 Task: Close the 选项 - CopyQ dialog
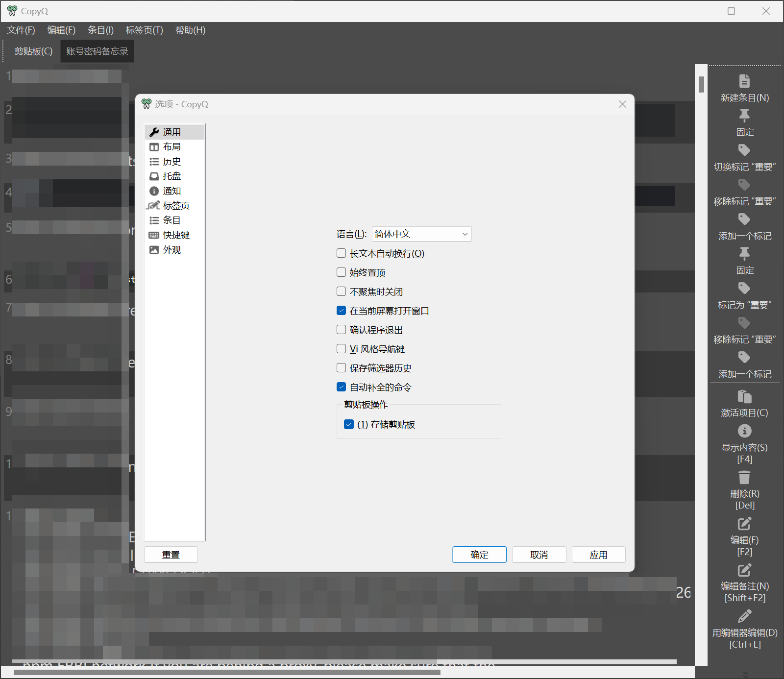pos(622,104)
